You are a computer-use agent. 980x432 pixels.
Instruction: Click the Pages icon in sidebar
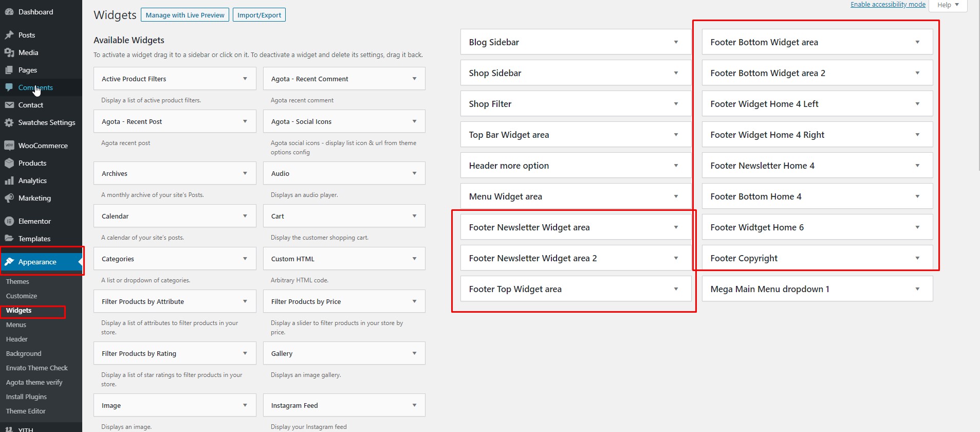(9, 70)
